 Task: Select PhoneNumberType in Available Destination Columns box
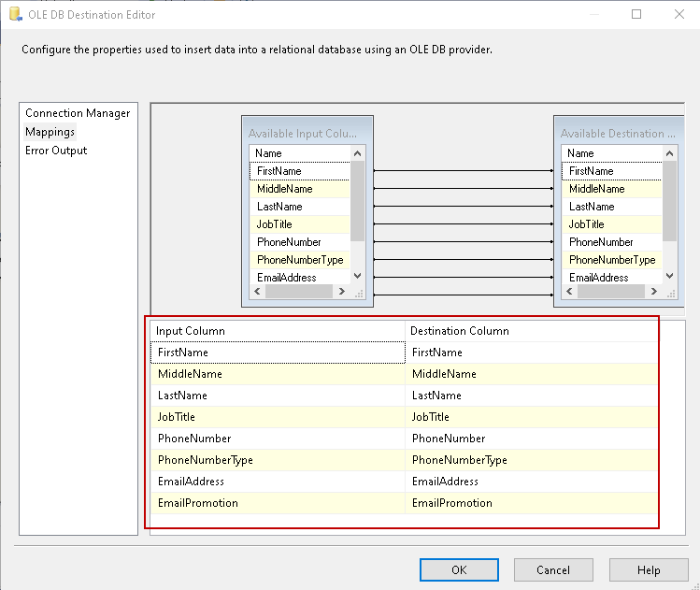(x=612, y=260)
